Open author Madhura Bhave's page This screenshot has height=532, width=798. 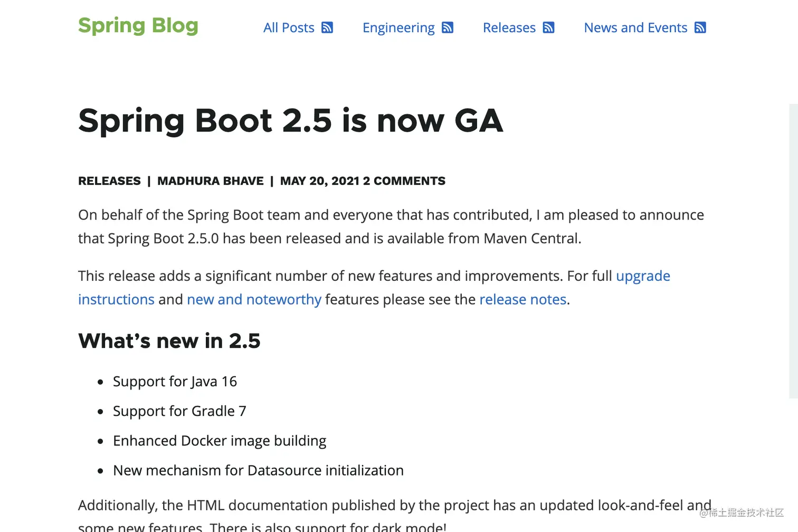point(210,181)
